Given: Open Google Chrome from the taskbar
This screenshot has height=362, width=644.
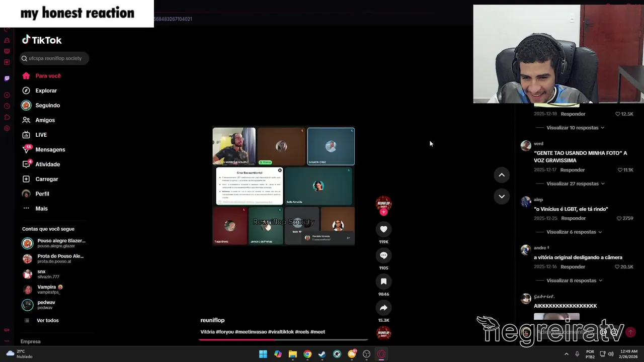Looking at the screenshot, I should click(307, 354).
